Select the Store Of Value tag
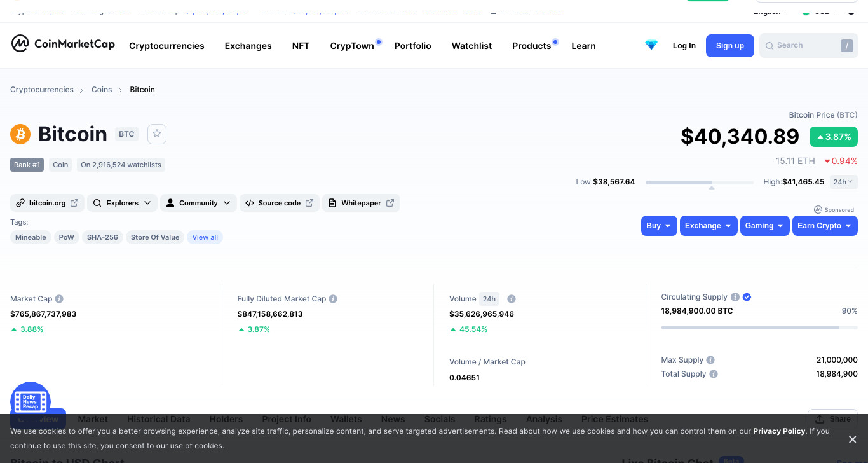 [155, 237]
